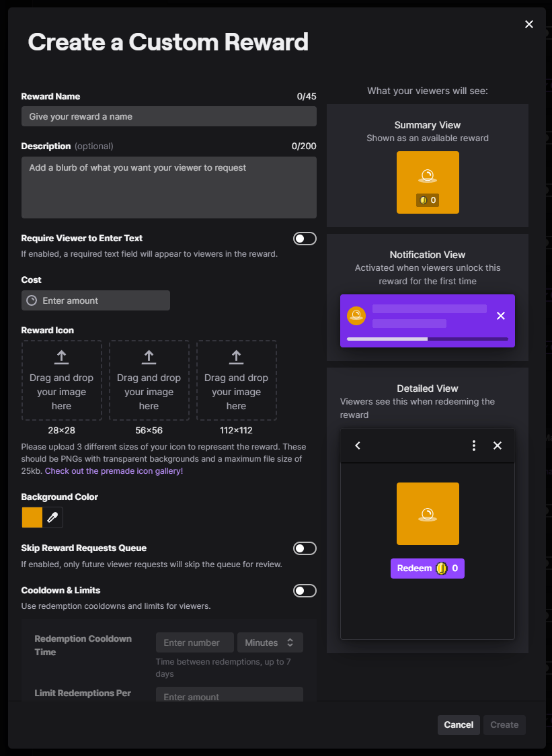The height and width of the screenshot is (756, 552).
Task: Open the Minutes unit dropdown
Action: 270,642
